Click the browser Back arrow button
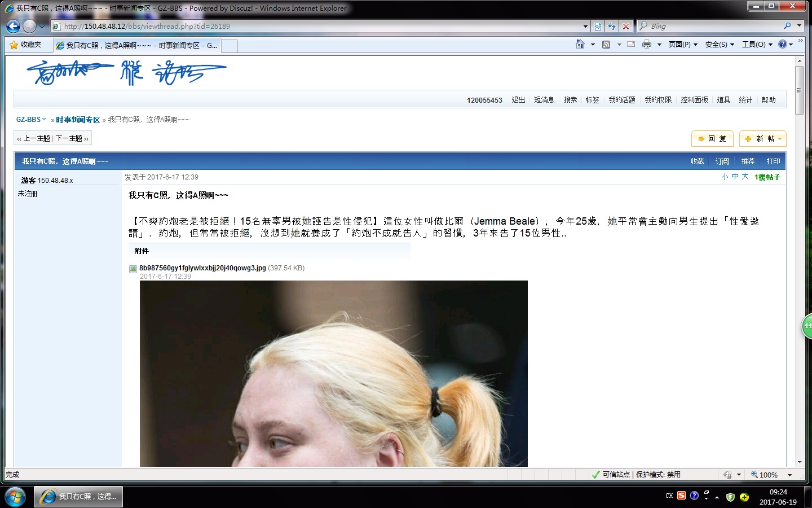The width and height of the screenshot is (812, 508). pos(13,26)
